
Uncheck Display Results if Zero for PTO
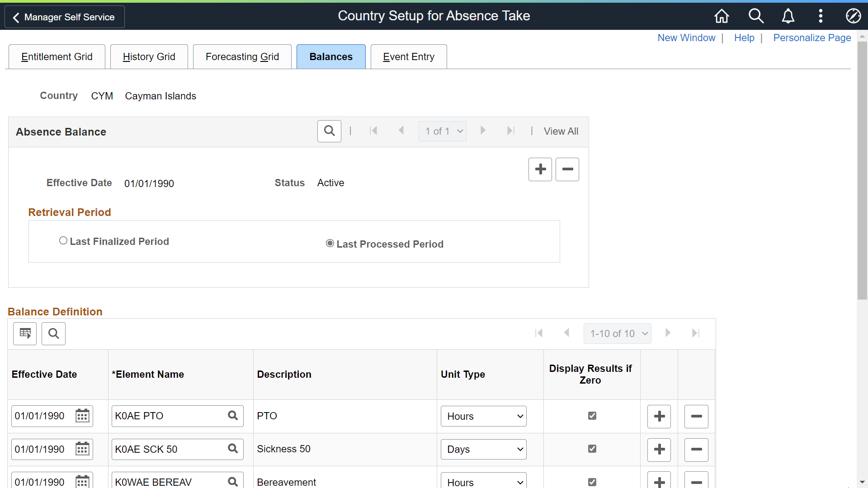tap(592, 416)
